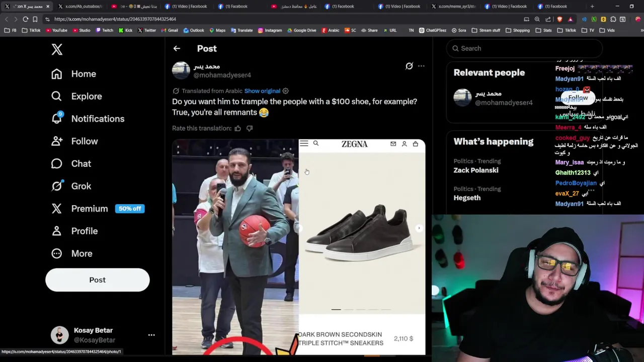Screen dimensions: 644x362
Task: Click Show original translation link
Action: pos(262,91)
